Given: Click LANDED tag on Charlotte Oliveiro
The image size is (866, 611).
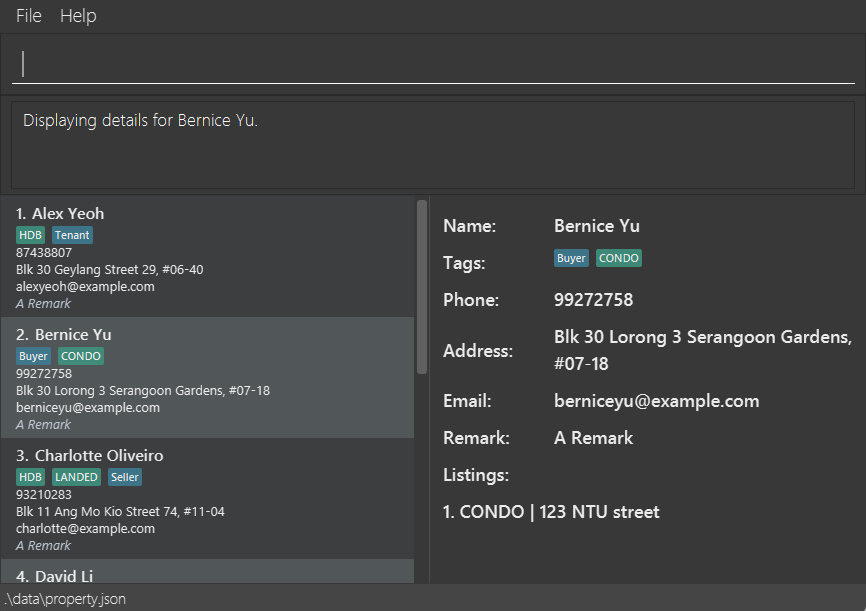Looking at the screenshot, I should point(77,477).
